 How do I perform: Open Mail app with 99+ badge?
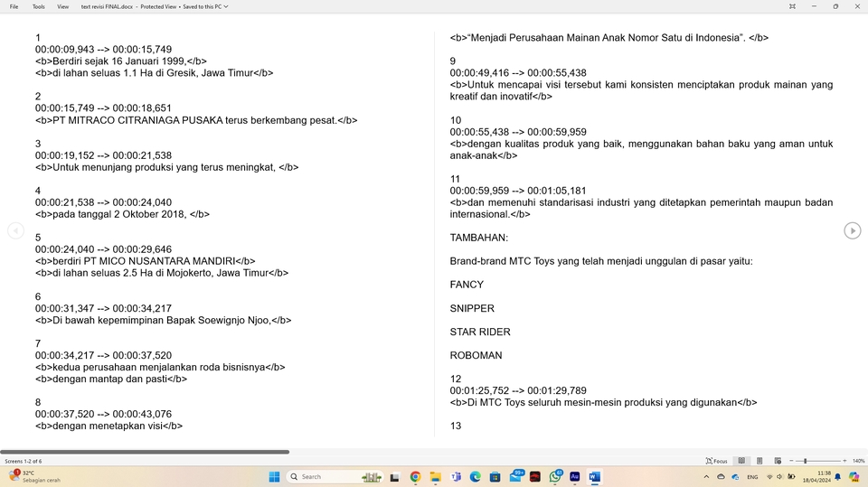pyautogui.click(x=516, y=476)
